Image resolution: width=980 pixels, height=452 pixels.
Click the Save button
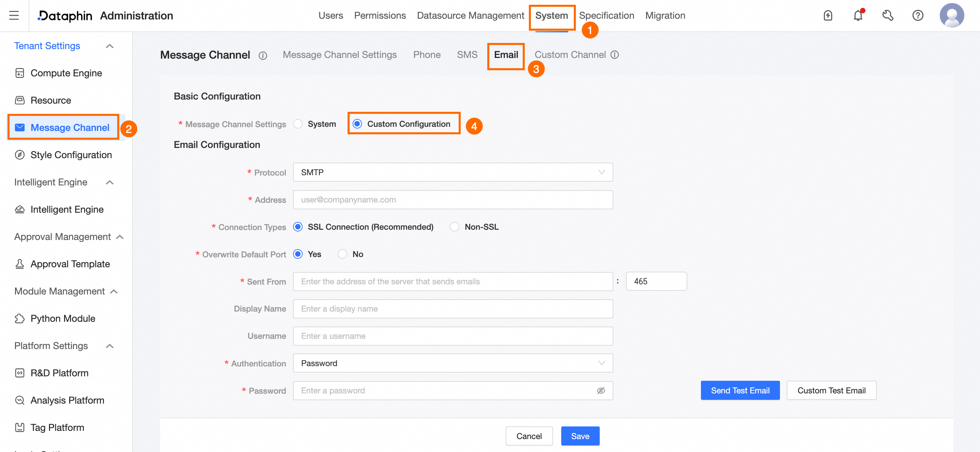[x=580, y=436]
